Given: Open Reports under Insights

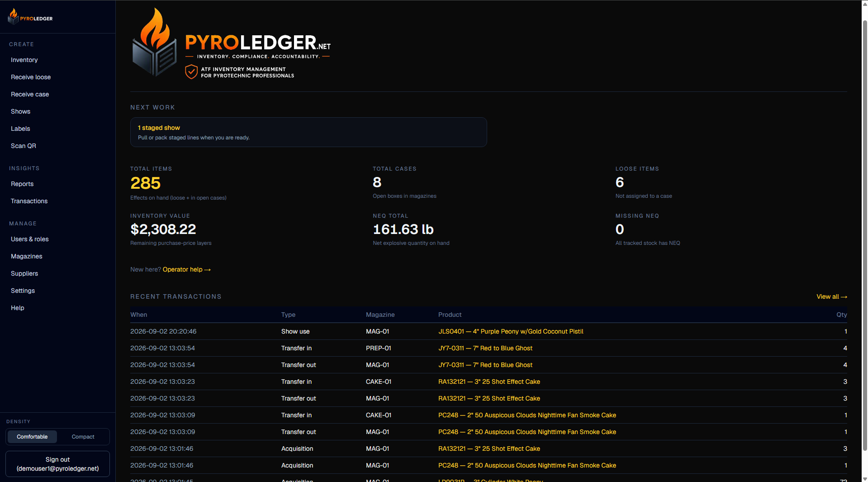Looking at the screenshot, I should [22, 184].
